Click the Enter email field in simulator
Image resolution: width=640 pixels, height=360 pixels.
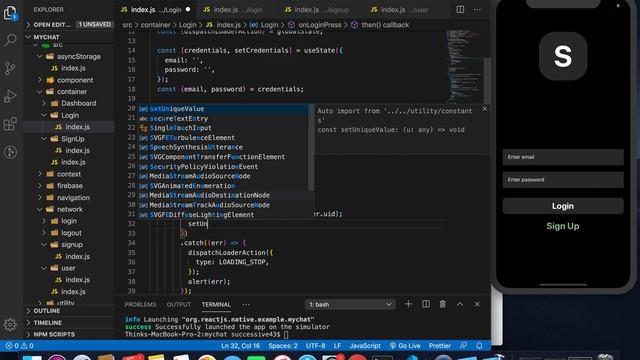click(x=563, y=157)
